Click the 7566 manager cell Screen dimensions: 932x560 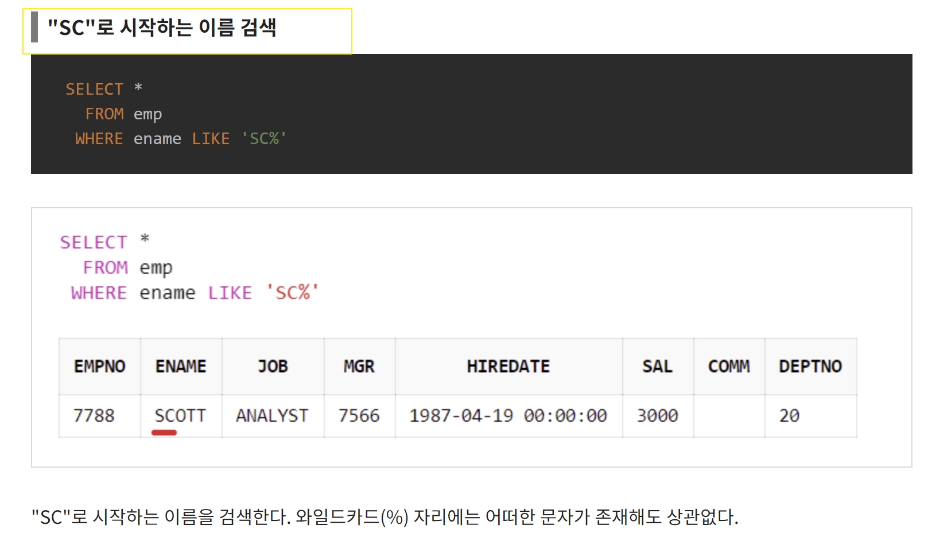tap(359, 416)
